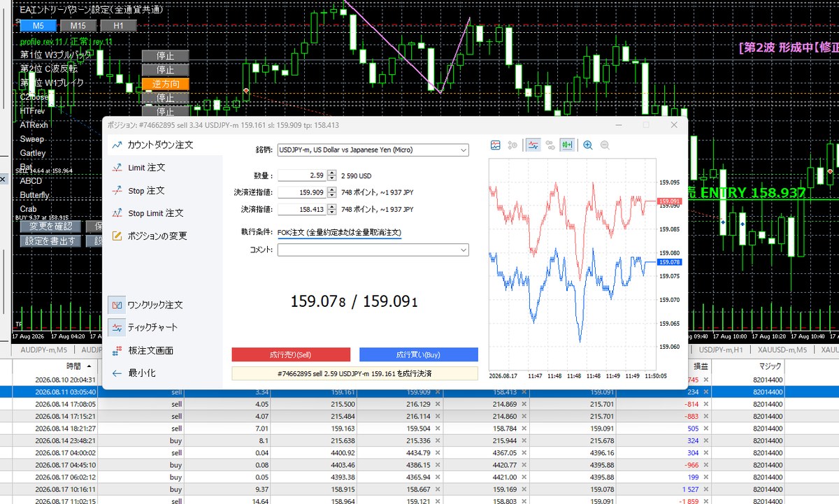The height and width of the screenshot is (504, 839).
Task: Click the 損益 column header
Action: point(699,366)
